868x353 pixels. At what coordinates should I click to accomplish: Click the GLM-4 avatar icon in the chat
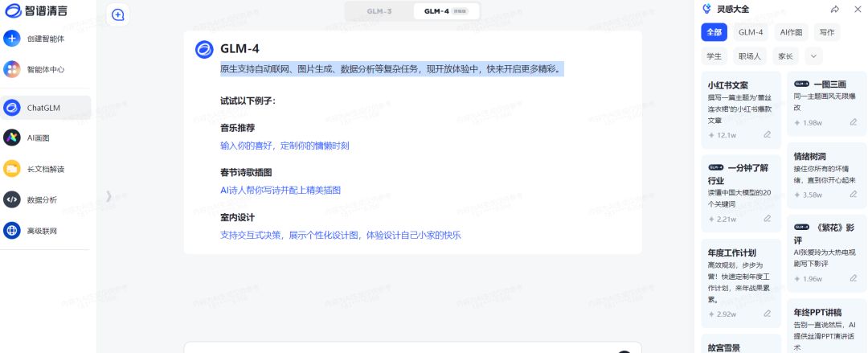click(x=204, y=49)
